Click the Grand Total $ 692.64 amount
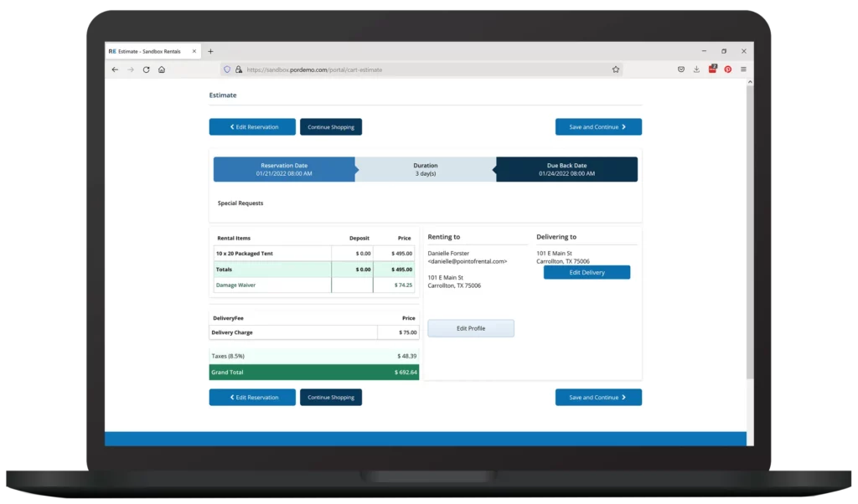 tap(406, 373)
